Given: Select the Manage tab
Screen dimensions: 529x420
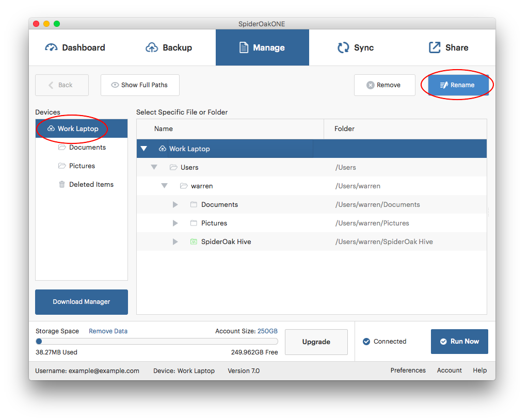Looking at the screenshot, I should (x=262, y=47).
